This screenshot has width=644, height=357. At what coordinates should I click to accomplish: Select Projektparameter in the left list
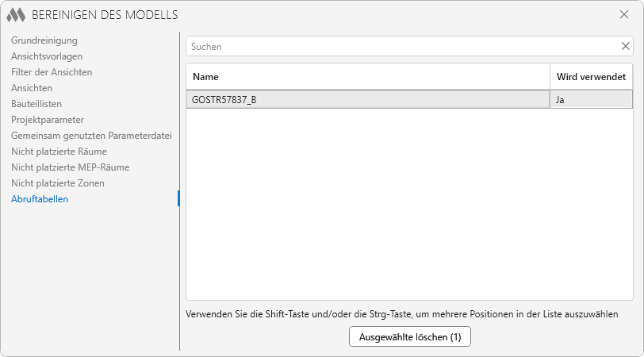[x=48, y=120]
